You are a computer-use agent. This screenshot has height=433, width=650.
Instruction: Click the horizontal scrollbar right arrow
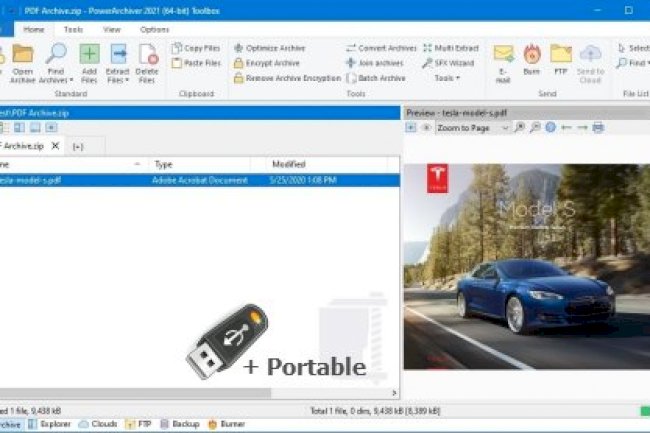click(x=394, y=393)
